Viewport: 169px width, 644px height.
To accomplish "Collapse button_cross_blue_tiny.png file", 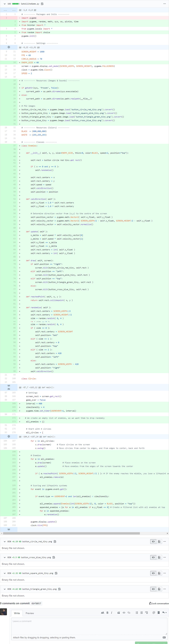I will pos(5,557).
